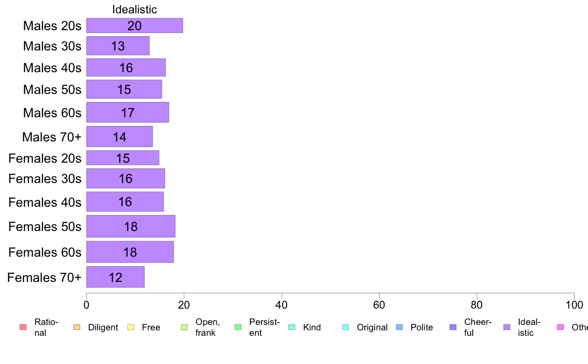Click the Females 20s bar
Viewport: 588px width, 364px height.
coord(123,158)
